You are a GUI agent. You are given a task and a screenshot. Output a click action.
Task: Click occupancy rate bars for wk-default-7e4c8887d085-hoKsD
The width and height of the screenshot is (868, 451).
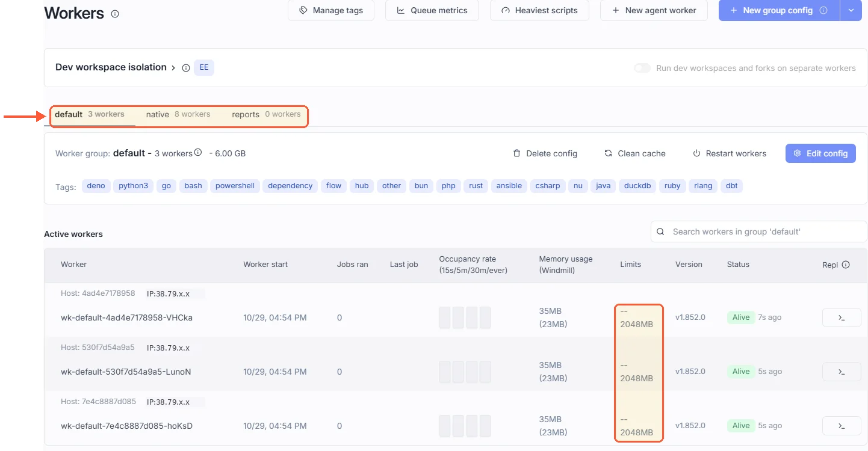point(465,426)
